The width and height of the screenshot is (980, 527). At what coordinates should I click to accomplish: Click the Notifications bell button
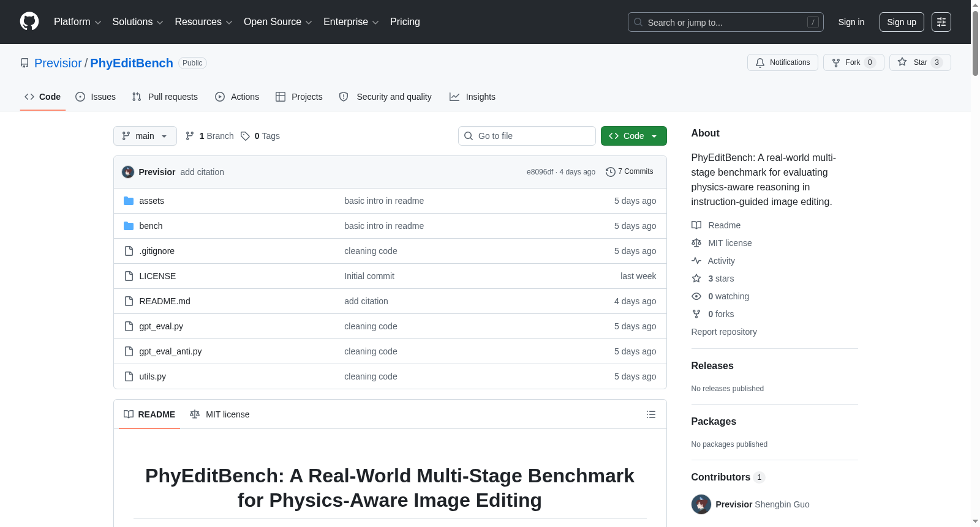(783, 62)
